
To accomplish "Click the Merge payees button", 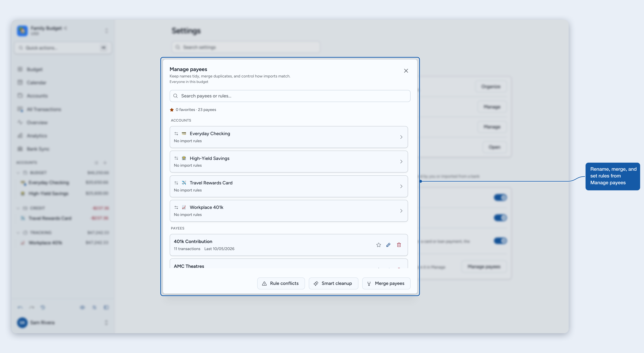I will [386, 283].
